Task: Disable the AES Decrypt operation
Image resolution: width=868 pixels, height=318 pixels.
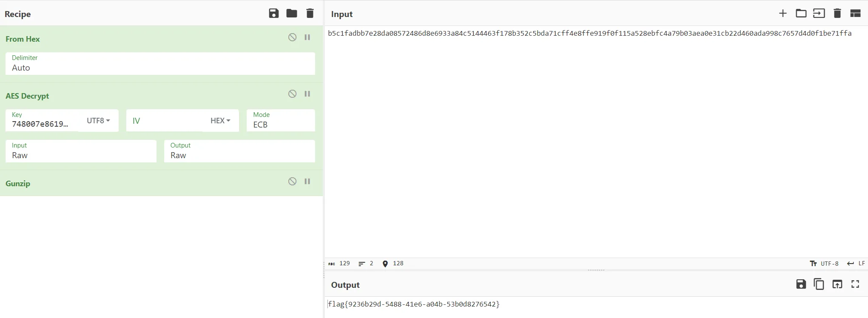Action: tap(292, 94)
